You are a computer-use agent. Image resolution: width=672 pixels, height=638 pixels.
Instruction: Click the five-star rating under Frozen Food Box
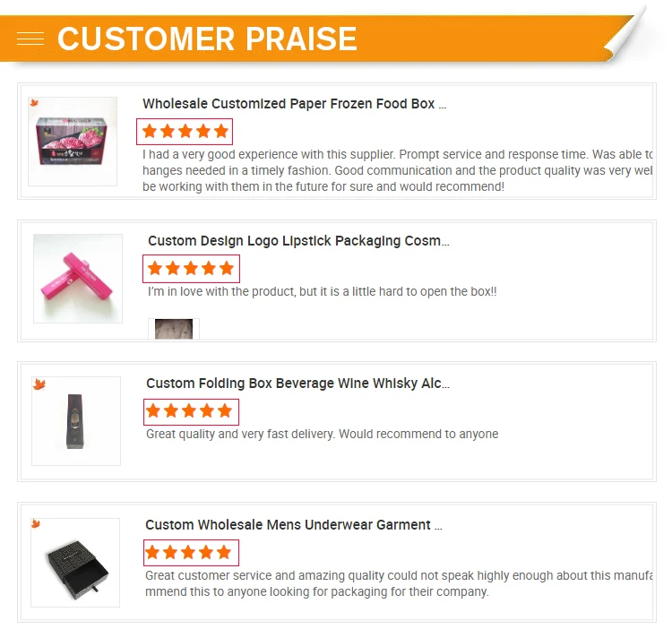pyautogui.click(x=185, y=132)
